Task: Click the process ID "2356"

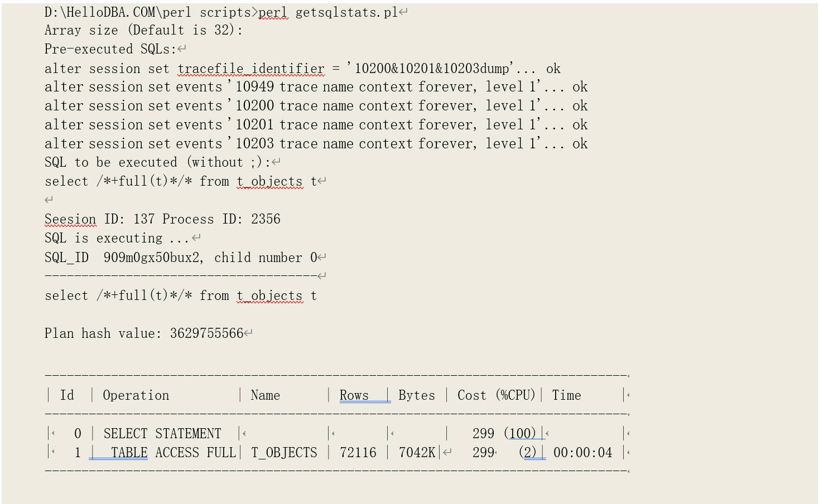Action: (x=266, y=219)
